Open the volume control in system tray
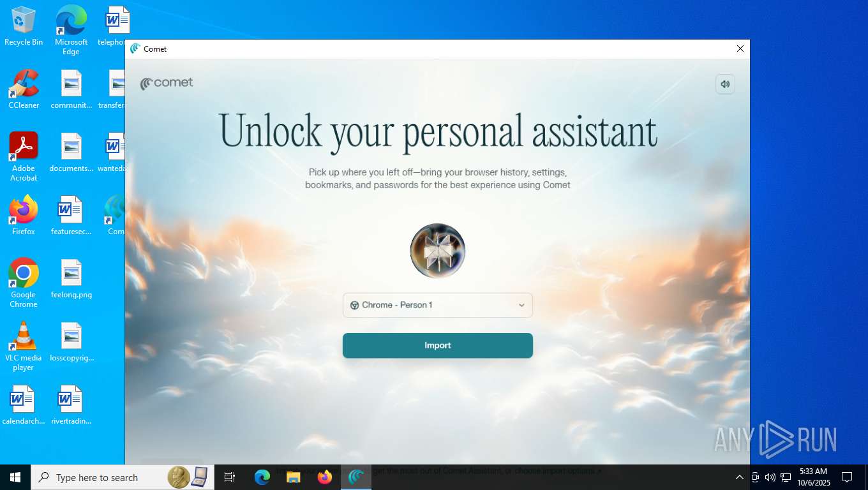The width and height of the screenshot is (868, 490). point(770,477)
